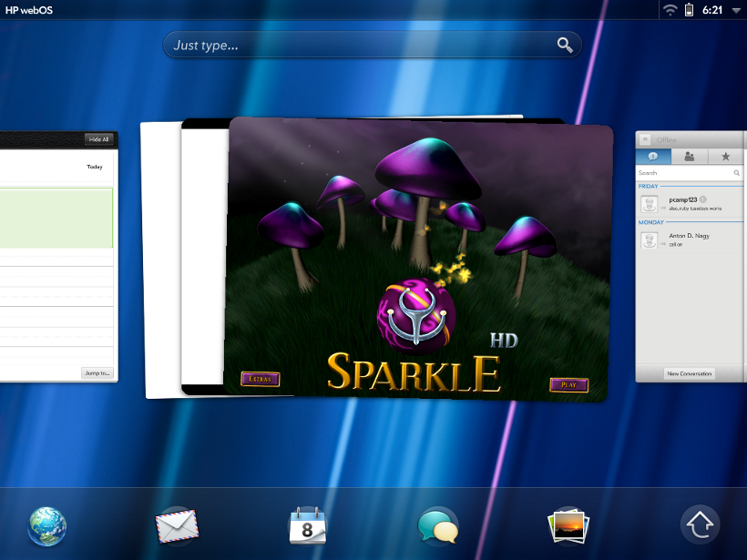747x560 pixels.
Task: Select the white card behind Sparkle
Action: 161,260
